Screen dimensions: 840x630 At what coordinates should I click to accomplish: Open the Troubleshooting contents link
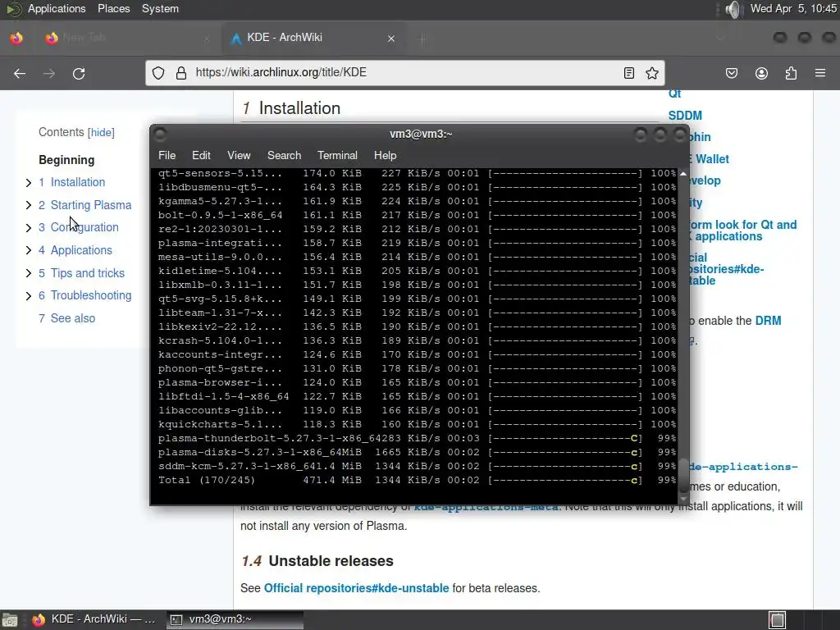(84, 295)
